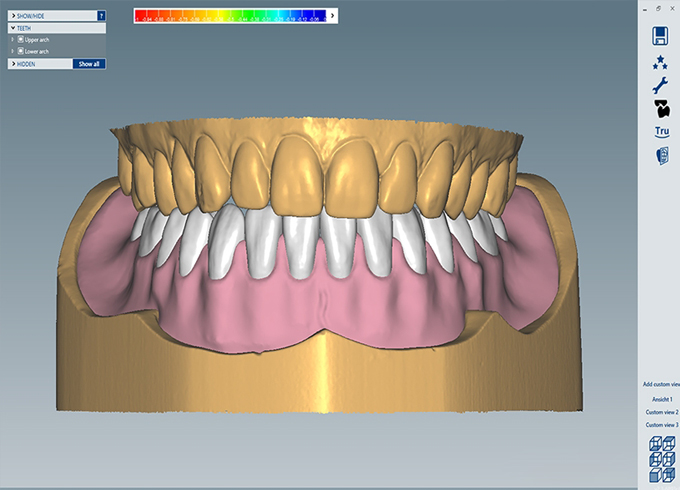680x490 pixels.
Task: Switch to Custom view 2
Action: pyautogui.click(x=659, y=411)
